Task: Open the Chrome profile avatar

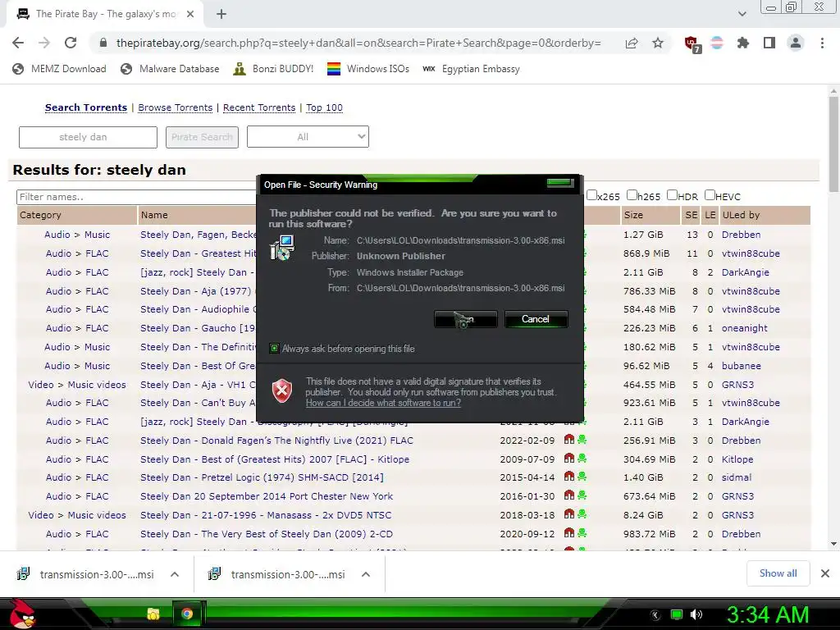Action: (x=796, y=43)
